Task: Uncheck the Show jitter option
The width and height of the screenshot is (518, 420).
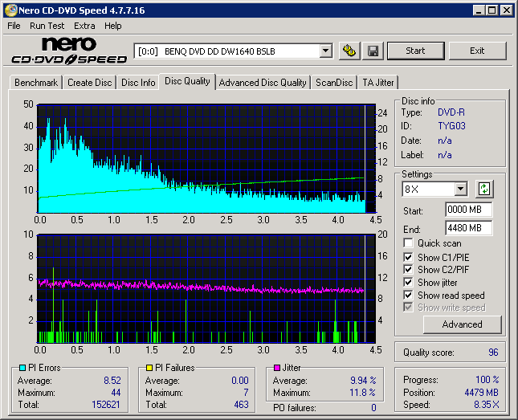Action: click(x=409, y=283)
